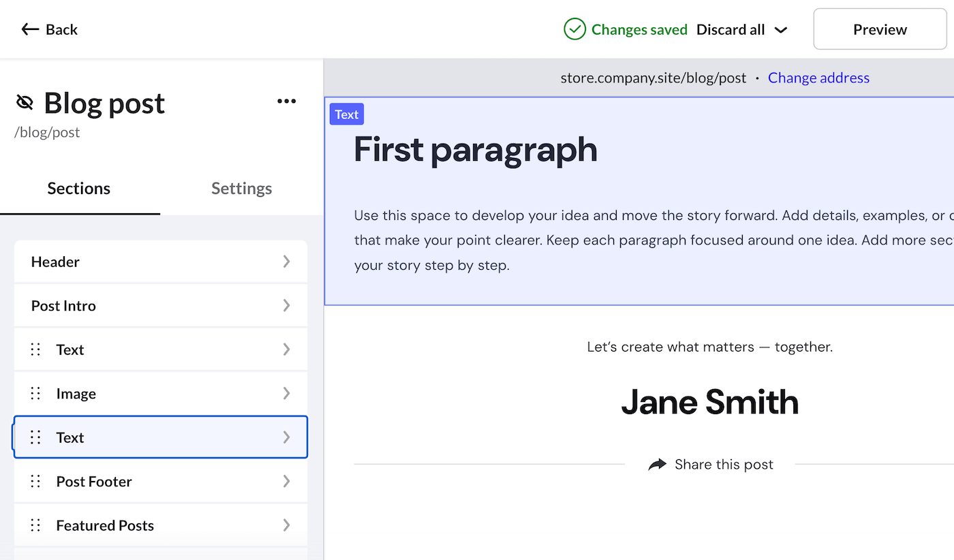Click the Discard all button text
This screenshot has height=560, width=954.
[x=730, y=29]
